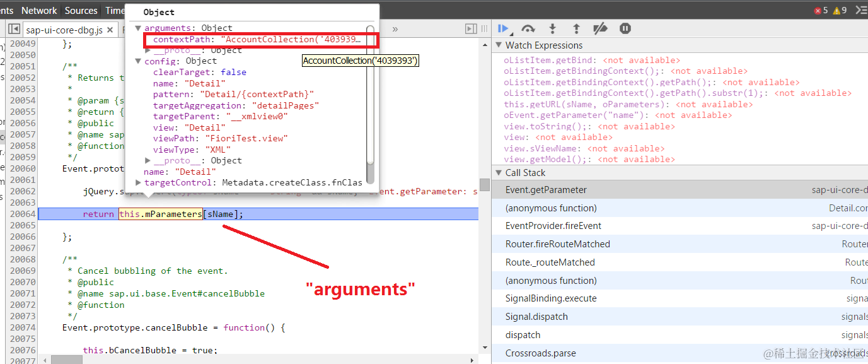Click this.mParameters in highlighted code line
Image resolution: width=868 pixels, height=364 pixels.
pyautogui.click(x=161, y=214)
